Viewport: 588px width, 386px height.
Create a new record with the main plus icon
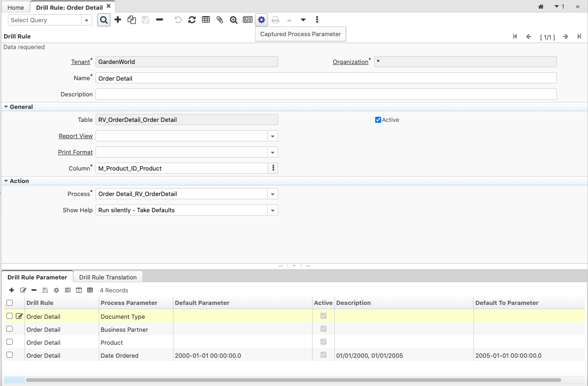click(x=118, y=20)
